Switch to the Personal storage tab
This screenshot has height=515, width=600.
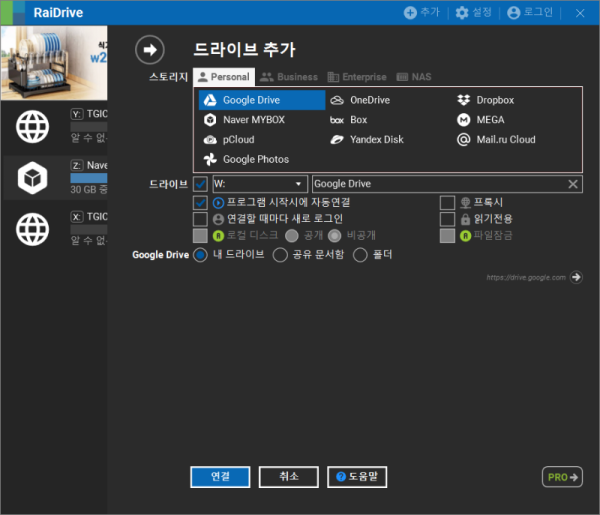pyautogui.click(x=224, y=77)
